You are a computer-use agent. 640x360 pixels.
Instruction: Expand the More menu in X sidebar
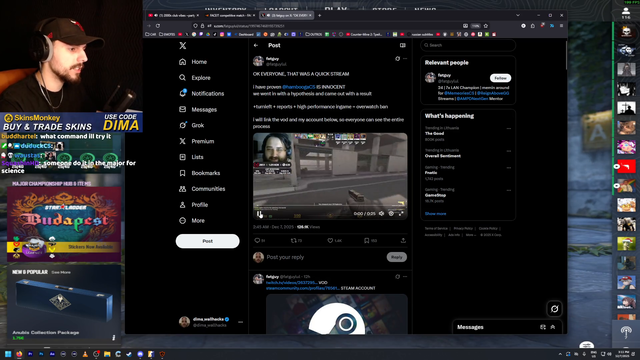192,221
